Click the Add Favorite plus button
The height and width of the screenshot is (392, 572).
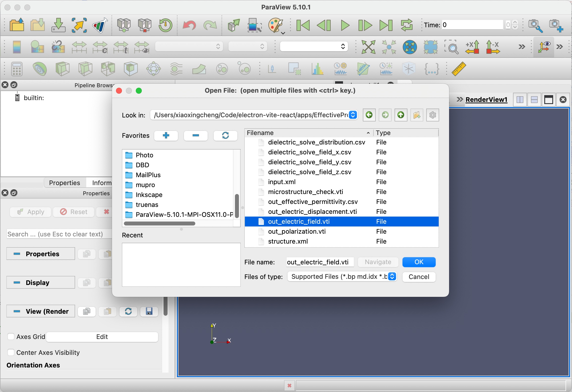(166, 136)
